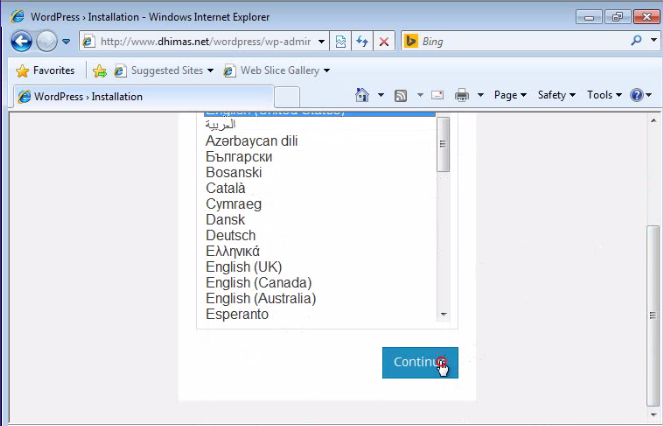Click the IE logo in title bar

point(17,17)
